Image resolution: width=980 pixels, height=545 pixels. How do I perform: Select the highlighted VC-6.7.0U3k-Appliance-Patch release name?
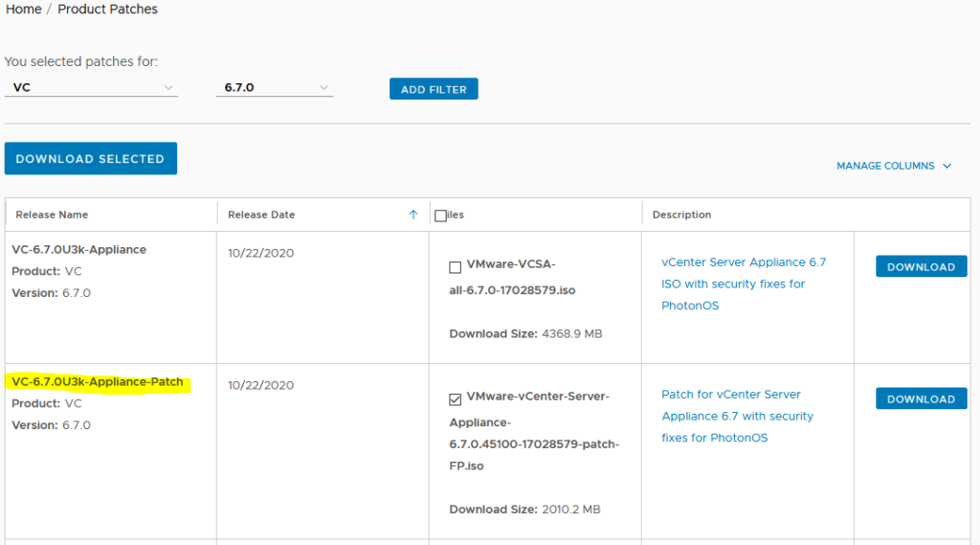tap(98, 382)
